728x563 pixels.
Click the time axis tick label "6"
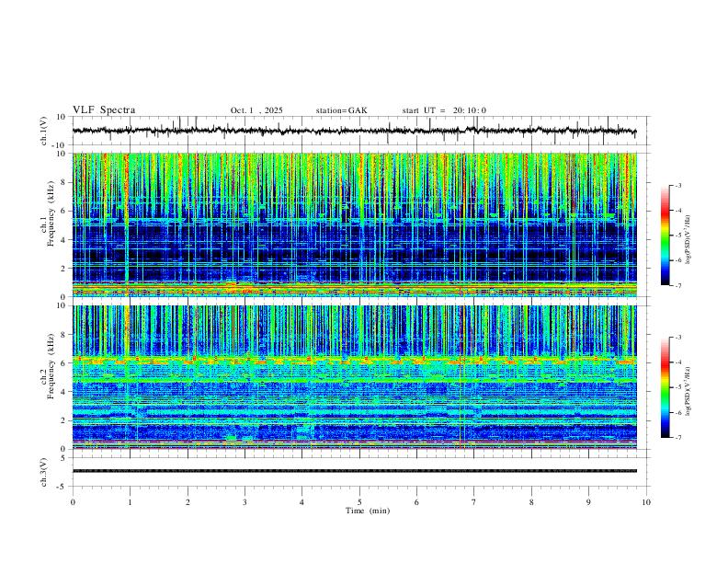pyautogui.click(x=416, y=502)
